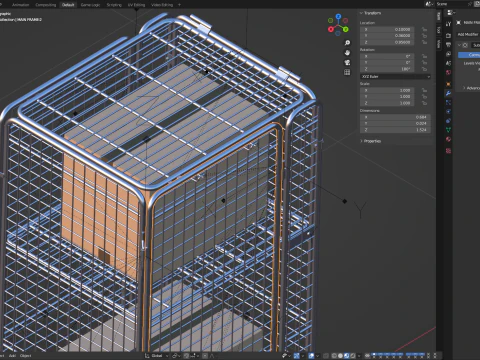Toggle lock for Scale X

point(424,90)
